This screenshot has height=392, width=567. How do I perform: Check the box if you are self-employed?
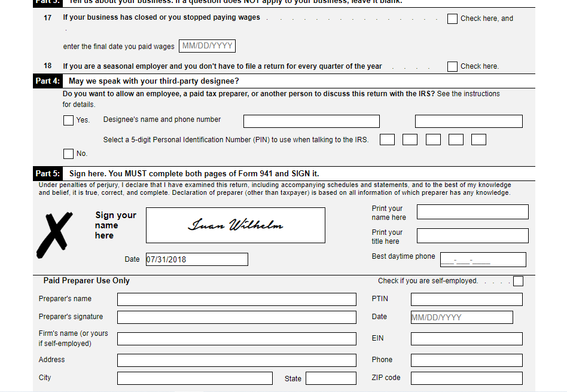click(518, 280)
